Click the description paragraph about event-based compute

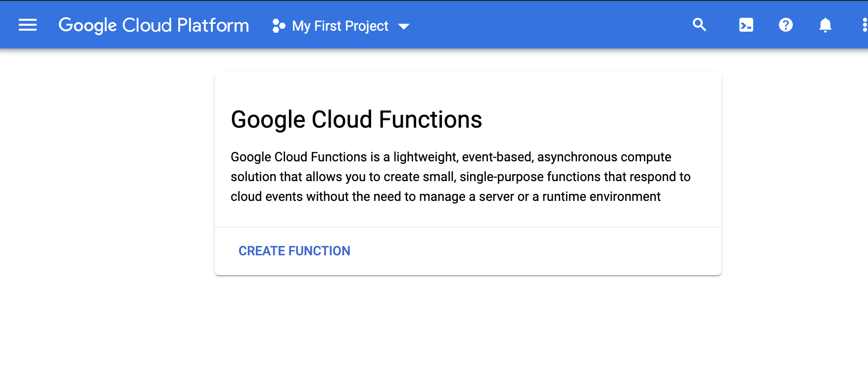460,177
